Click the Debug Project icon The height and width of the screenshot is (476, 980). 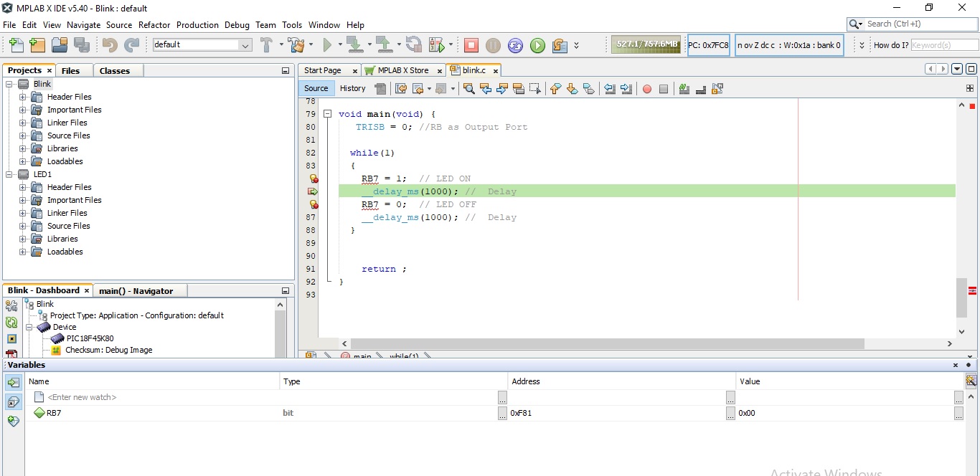click(x=436, y=45)
